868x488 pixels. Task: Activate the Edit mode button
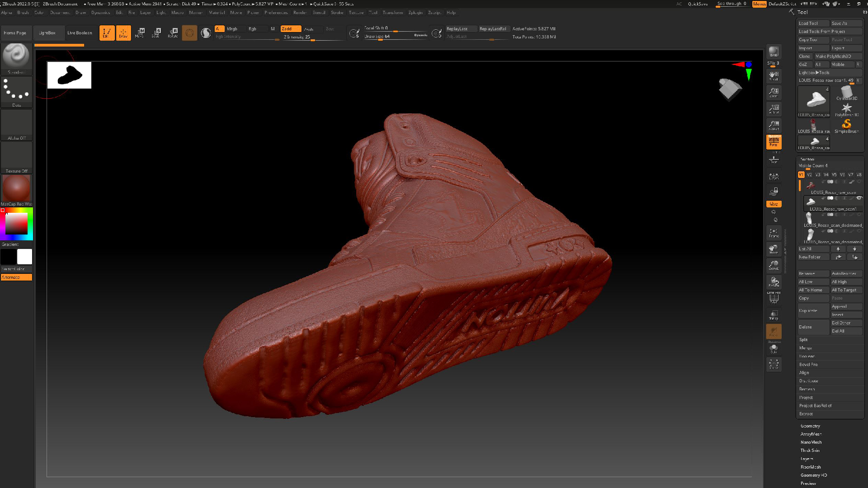click(x=107, y=33)
